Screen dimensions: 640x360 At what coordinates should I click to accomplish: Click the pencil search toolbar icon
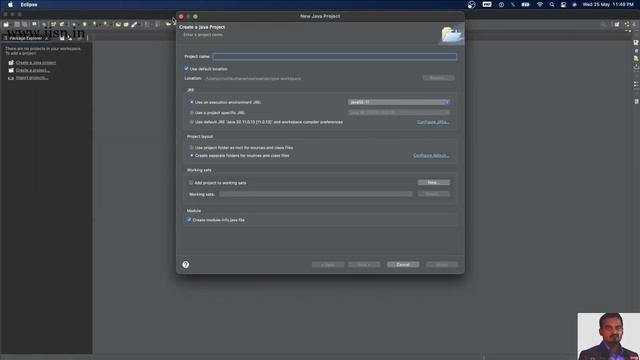[134, 24]
